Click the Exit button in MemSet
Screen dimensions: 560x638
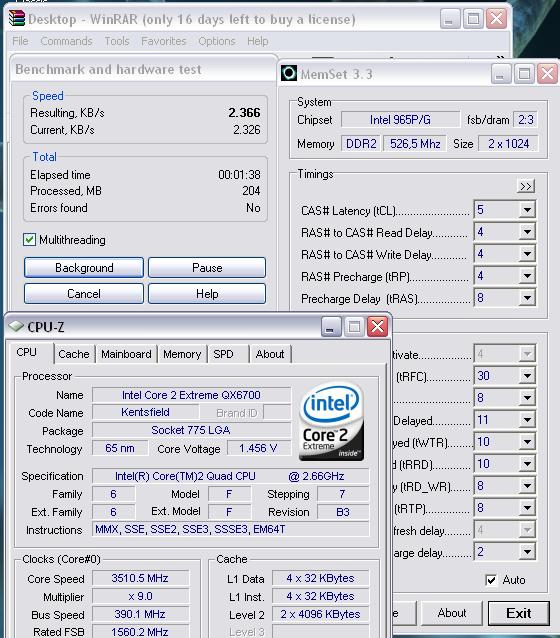click(x=518, y=613)
